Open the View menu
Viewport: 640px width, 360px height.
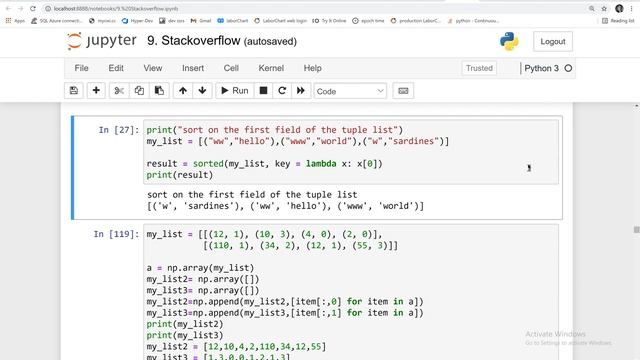point(153,68)
